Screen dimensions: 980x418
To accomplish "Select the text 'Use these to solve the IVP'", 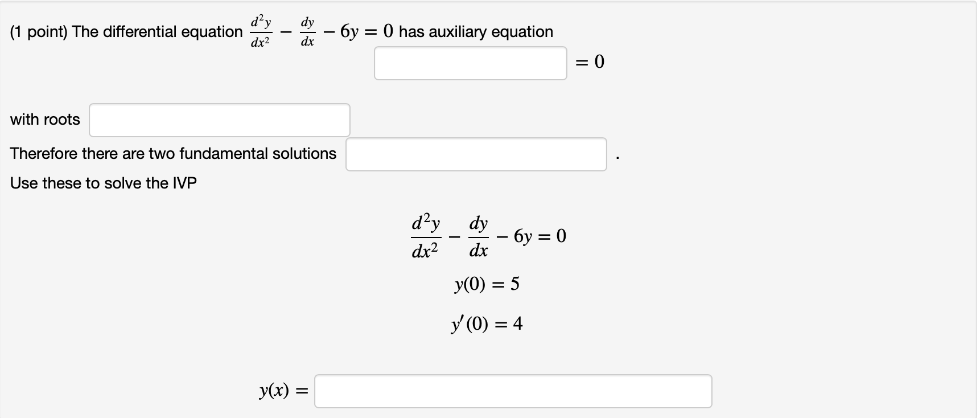I will click(x=103, y=183).
